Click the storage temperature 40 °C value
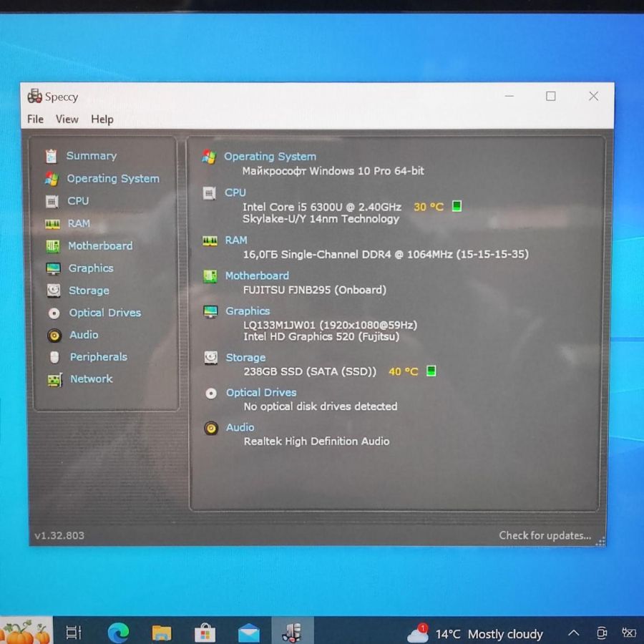The width and height of the screenshot is (644, 644). (x=404, y=371)
